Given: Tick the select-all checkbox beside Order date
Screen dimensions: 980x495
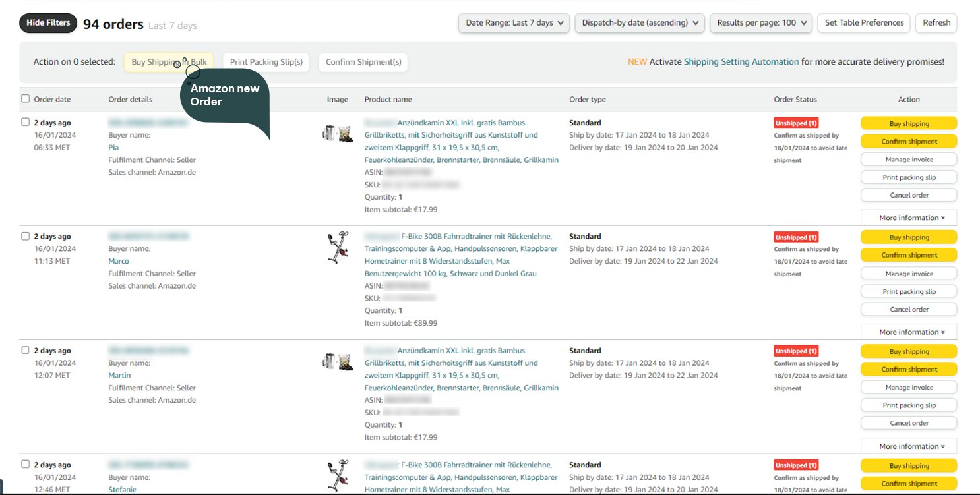Looking at the screenshot, I should click(x=26, y=99).
